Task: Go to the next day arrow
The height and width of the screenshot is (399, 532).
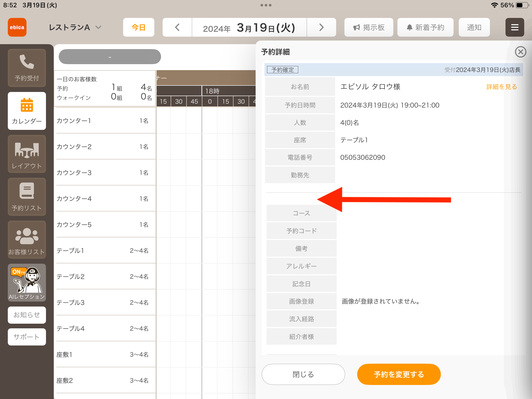Action: 321,27
